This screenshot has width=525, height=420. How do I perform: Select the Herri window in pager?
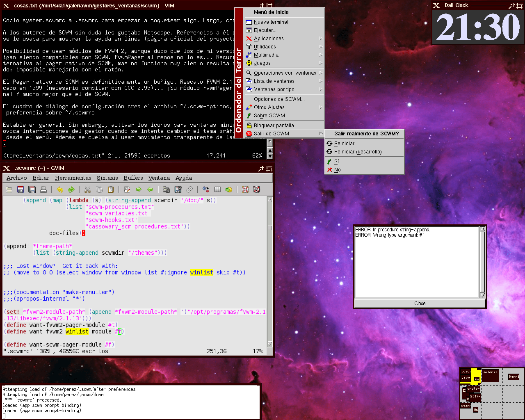[514, 377]
